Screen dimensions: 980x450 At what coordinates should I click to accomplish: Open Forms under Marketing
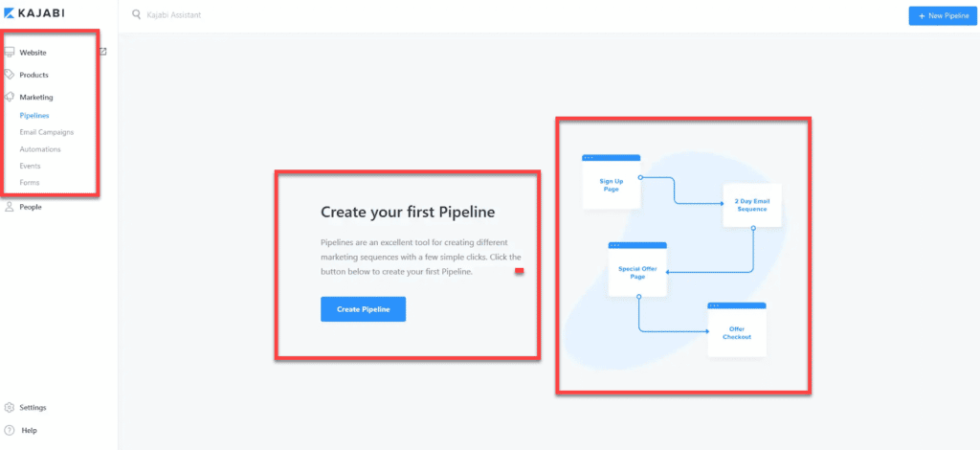(30, 183)
